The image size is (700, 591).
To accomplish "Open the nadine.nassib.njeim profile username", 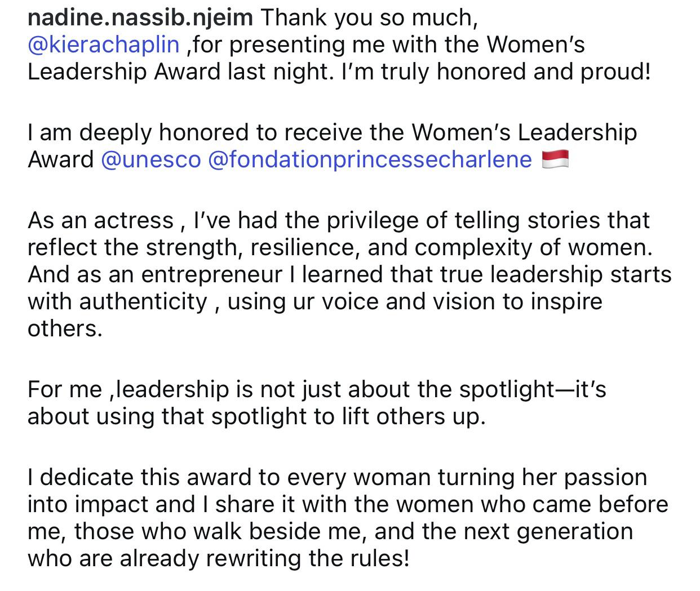I will click(140, 18).
